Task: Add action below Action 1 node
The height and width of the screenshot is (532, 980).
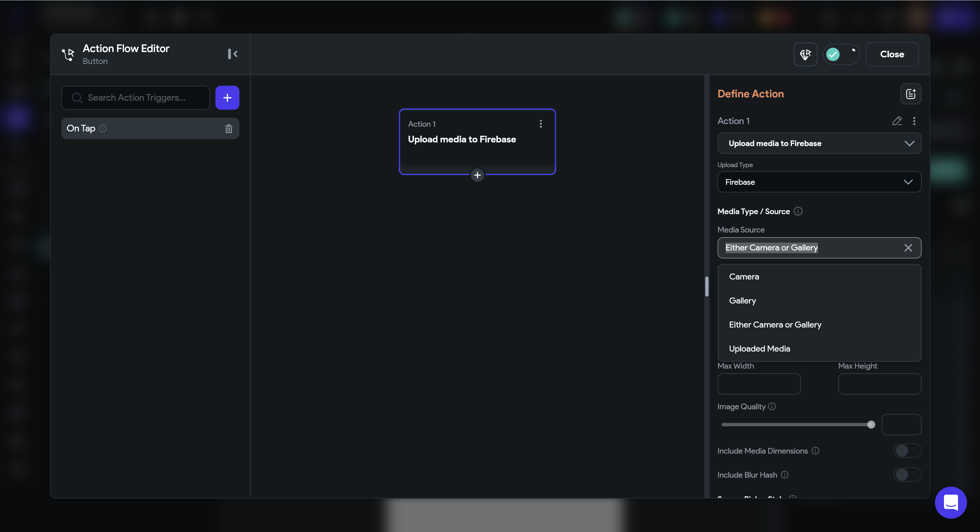Action: point(477,175)
